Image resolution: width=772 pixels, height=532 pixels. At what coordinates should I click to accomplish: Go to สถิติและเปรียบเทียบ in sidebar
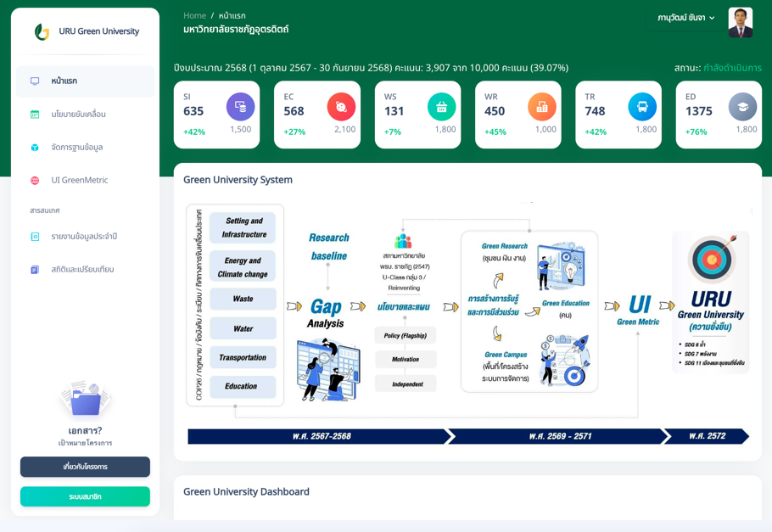(82, 270)
